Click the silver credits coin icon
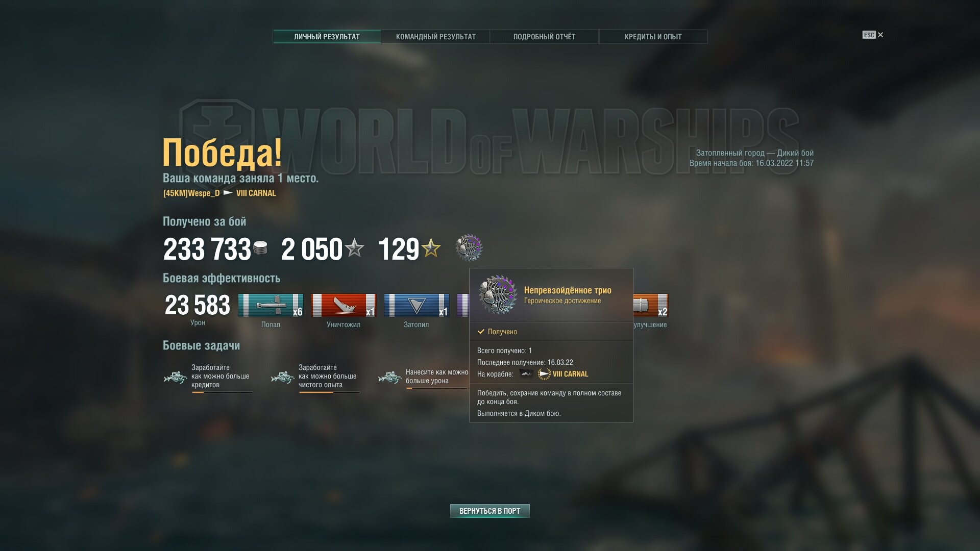Image resolution: width=980 pixels, height=551 pixels. [260, 248]
